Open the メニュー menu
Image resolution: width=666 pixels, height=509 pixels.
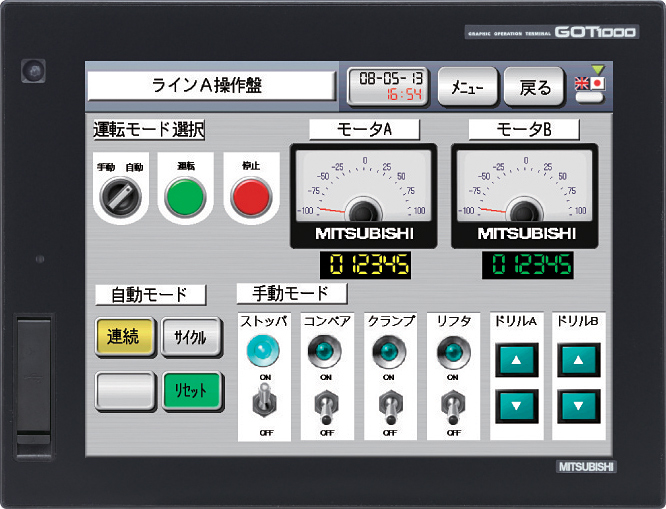467,87
